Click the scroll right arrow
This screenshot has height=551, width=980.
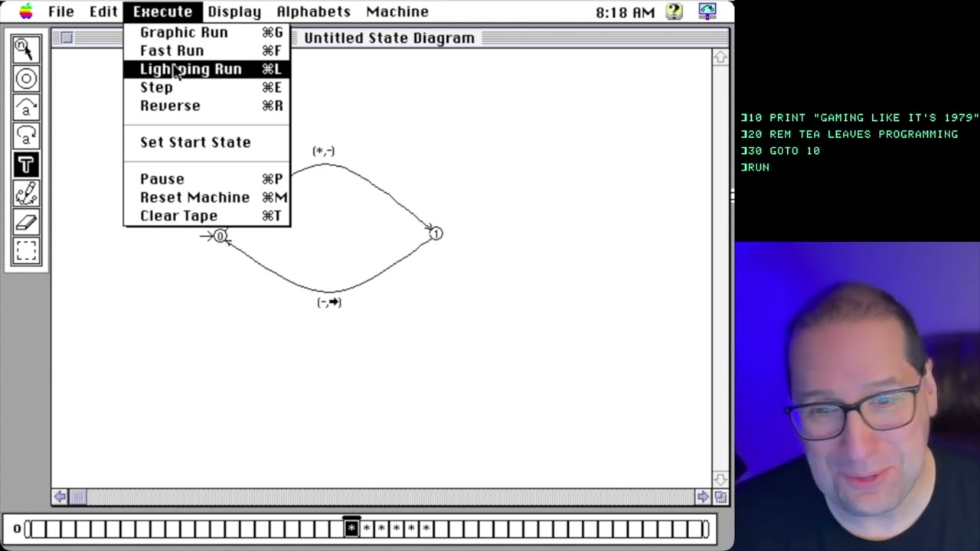[703, 497]
